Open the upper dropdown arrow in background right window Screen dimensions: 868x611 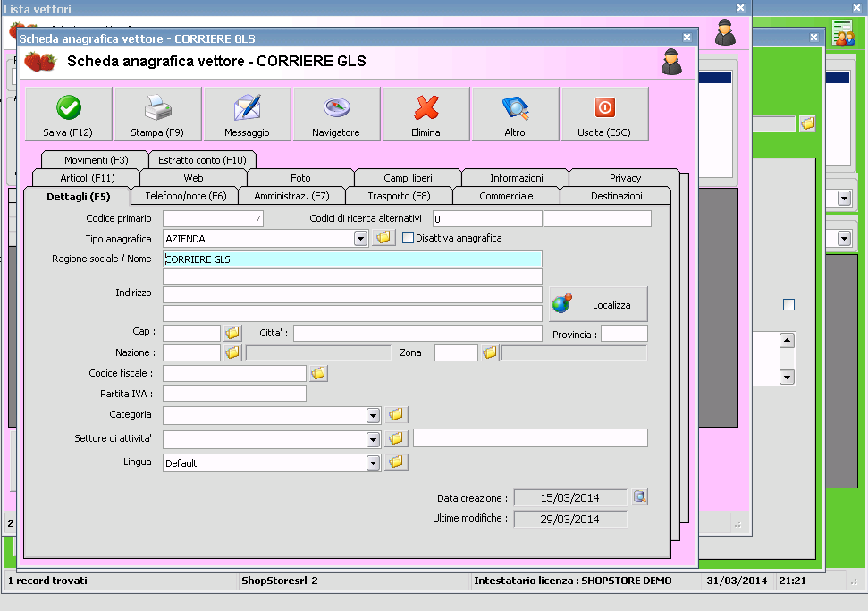click(844, 198)
